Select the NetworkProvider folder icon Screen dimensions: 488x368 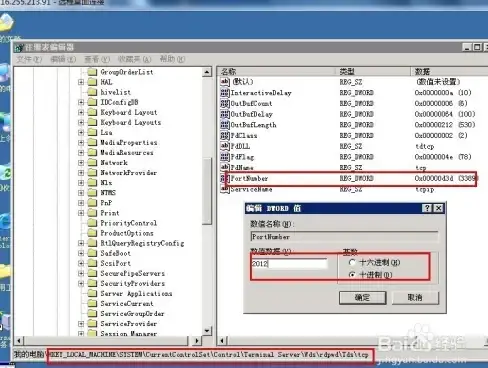[92, 173]
